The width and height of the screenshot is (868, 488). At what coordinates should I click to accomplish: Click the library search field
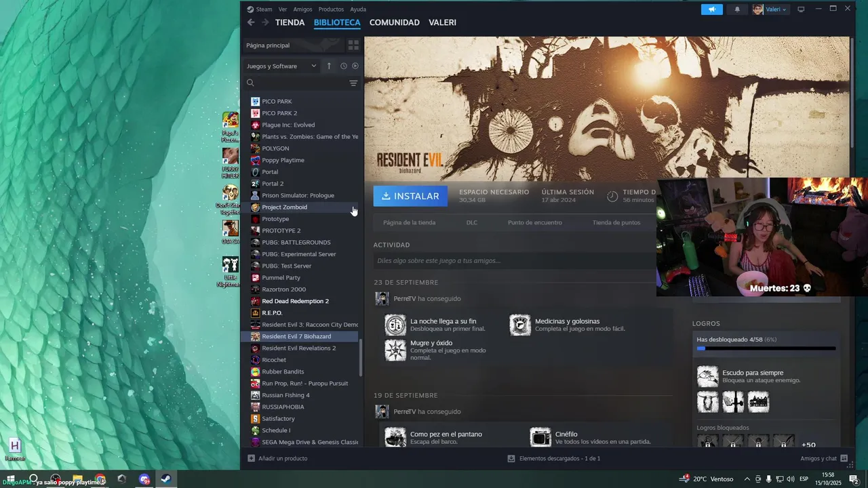(x=302, y=83)
